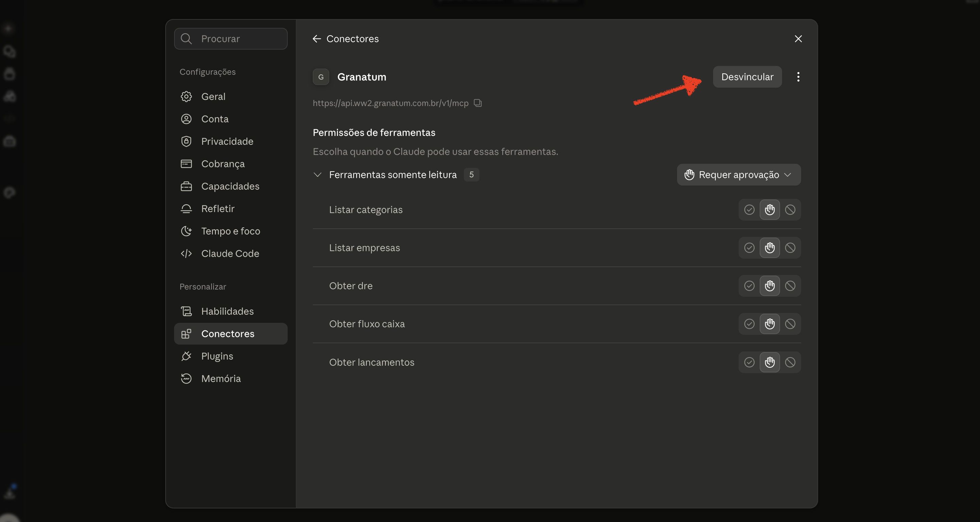Viewport: 980px width, 522px height.
Task: Always allow Obter lancamentos
Action: tap(749, 362)
